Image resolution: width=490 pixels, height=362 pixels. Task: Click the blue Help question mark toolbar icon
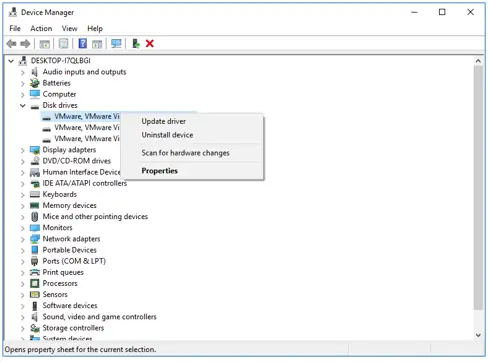click(x=82, y=43)
